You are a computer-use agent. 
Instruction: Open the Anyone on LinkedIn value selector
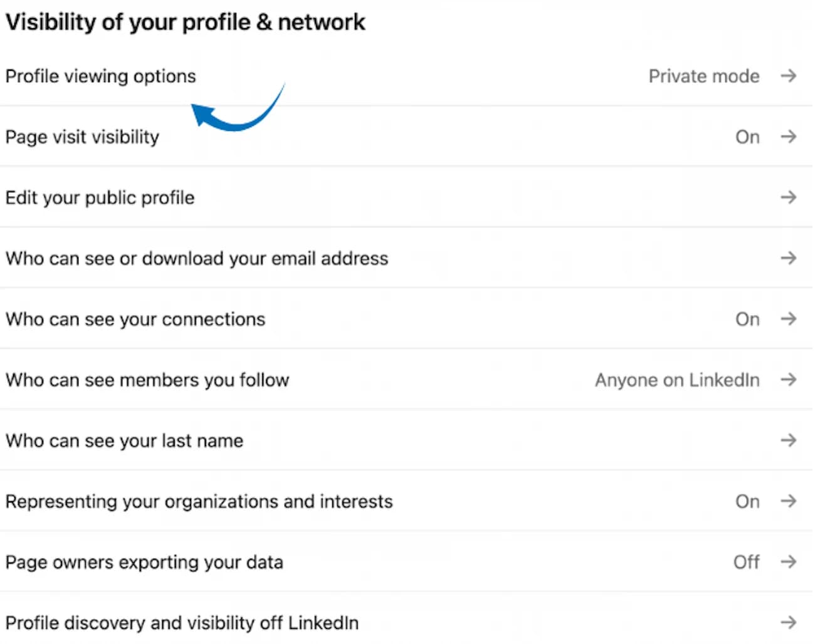point(677,380)
